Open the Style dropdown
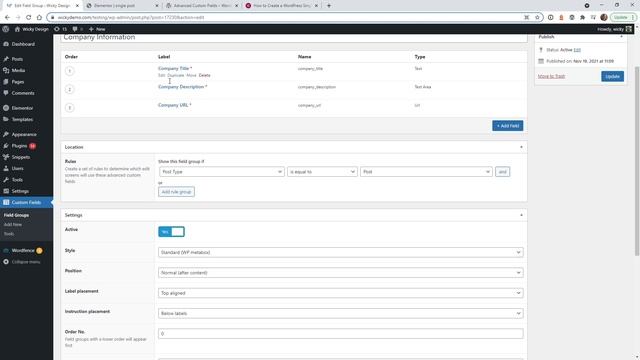Viewport: 640px width, 360px height. pos(340,252)
